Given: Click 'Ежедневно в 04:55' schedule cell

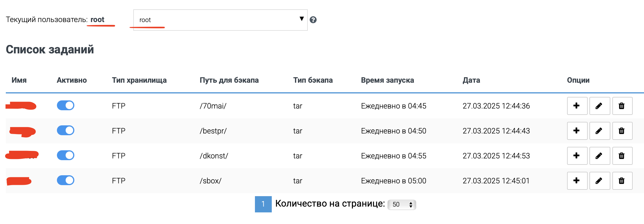Looking at the screenshot, I should click(394, 156).
